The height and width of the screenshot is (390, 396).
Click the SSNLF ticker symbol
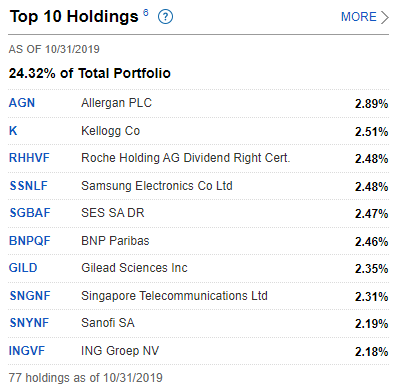[28, 186]
